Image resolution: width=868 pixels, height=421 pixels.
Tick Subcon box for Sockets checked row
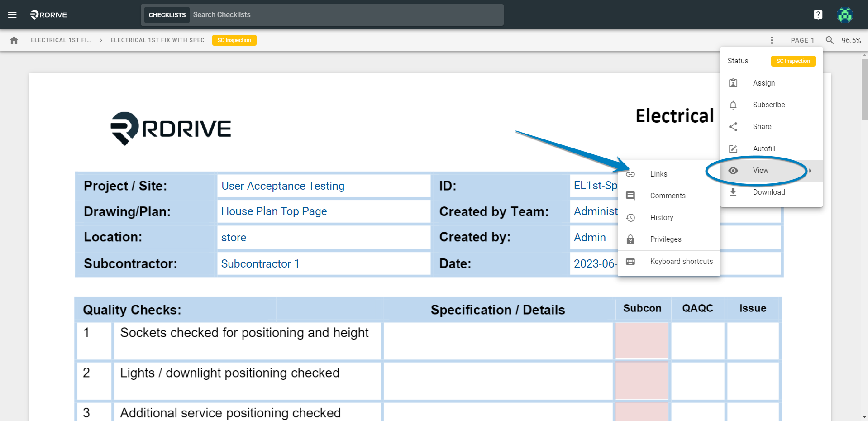[642, 340]
